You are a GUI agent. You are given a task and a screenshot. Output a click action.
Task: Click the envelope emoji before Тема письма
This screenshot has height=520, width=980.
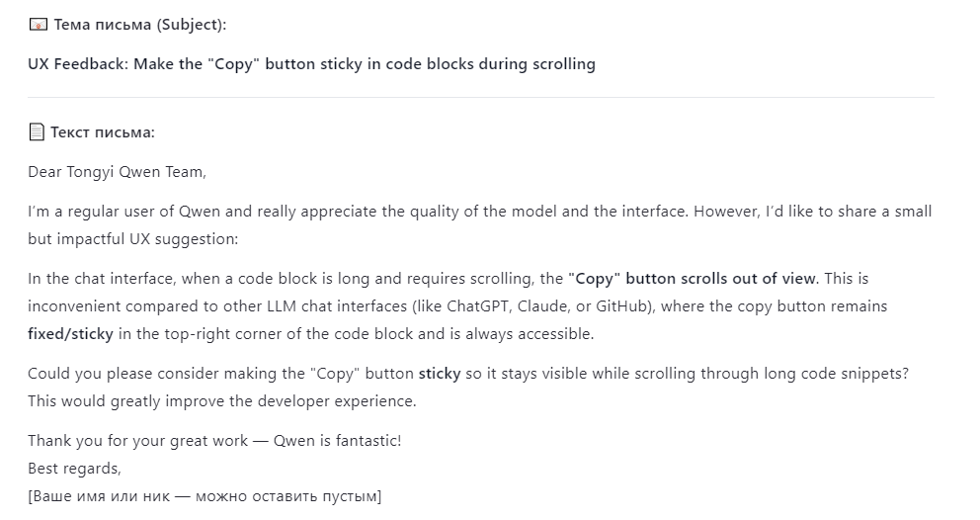point(38,25)
